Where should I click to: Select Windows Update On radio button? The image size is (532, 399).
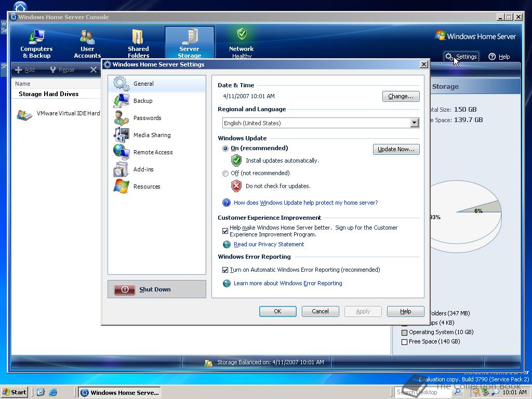tap(225, 148)
